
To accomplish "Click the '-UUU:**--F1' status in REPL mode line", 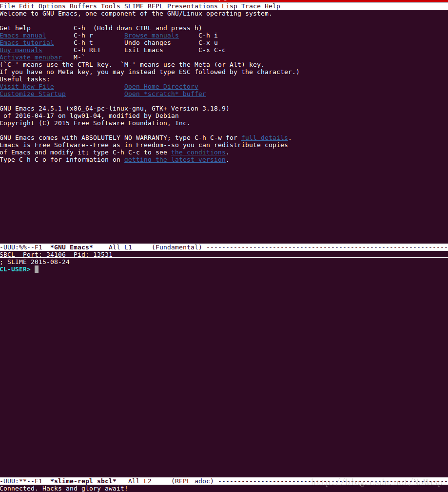I will tap(21, 481).
